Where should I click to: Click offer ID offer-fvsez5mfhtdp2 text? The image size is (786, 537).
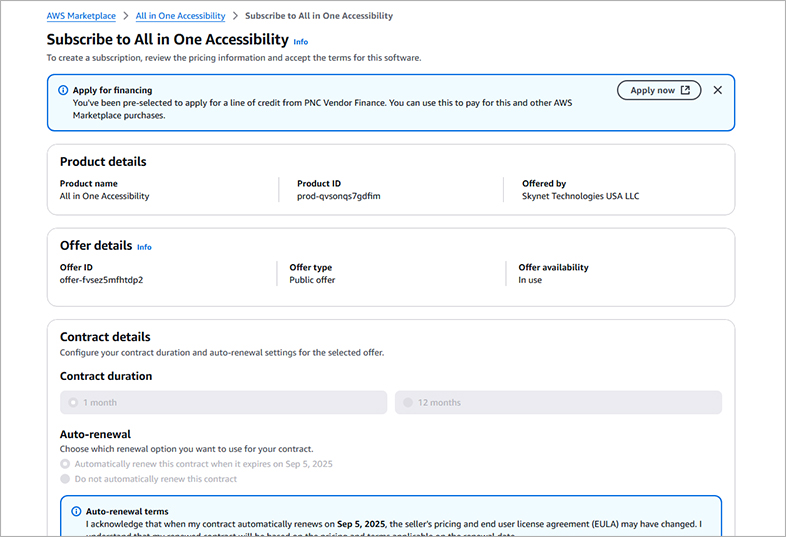[x=101, y=280]
